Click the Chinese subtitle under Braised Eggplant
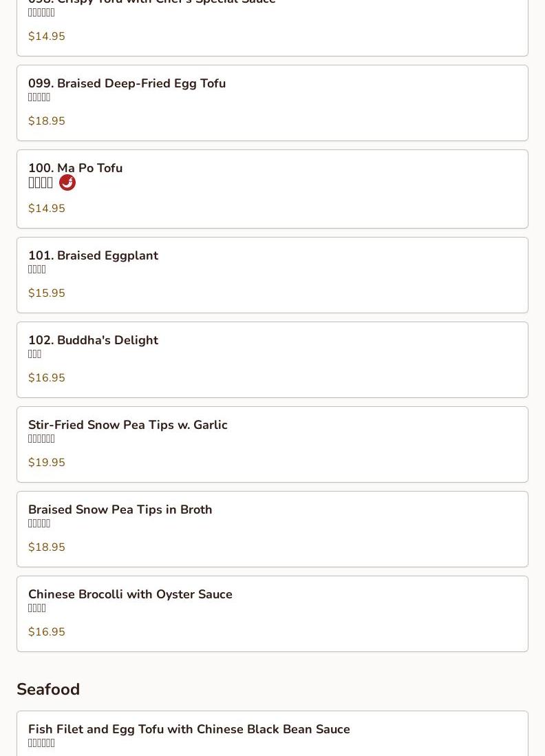 click(37, 269)
